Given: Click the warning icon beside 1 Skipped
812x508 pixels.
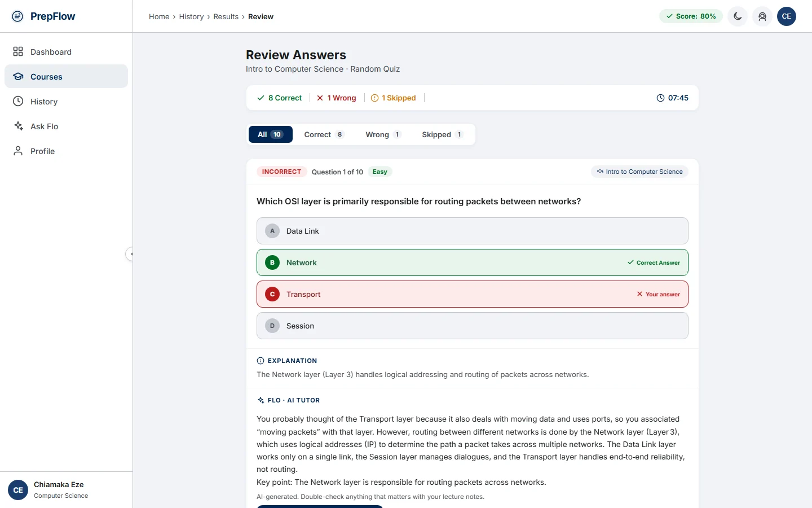Looking at the screenshot, I should [374, 98].
